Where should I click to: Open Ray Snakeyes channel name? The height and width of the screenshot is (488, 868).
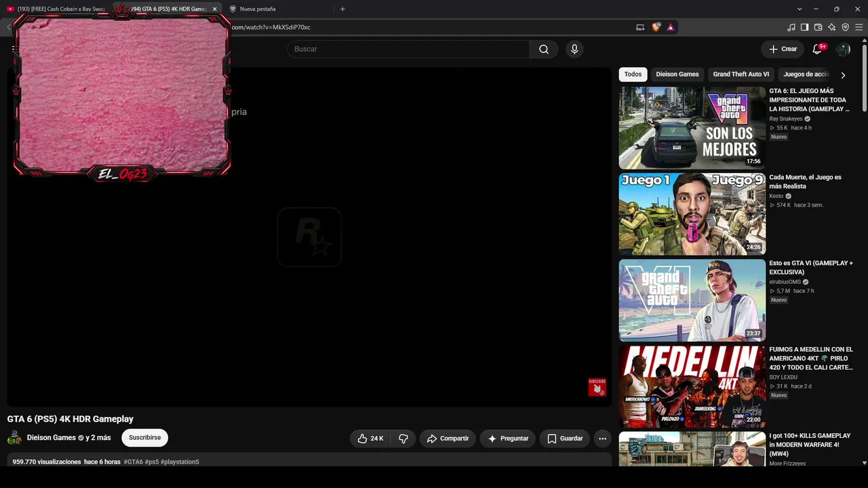point(785,119)
